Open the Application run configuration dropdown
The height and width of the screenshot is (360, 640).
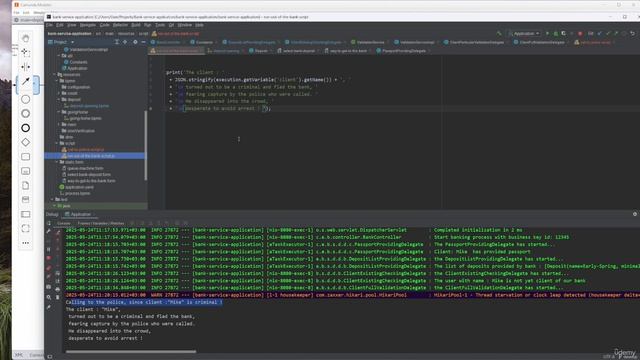coord(524,33)
